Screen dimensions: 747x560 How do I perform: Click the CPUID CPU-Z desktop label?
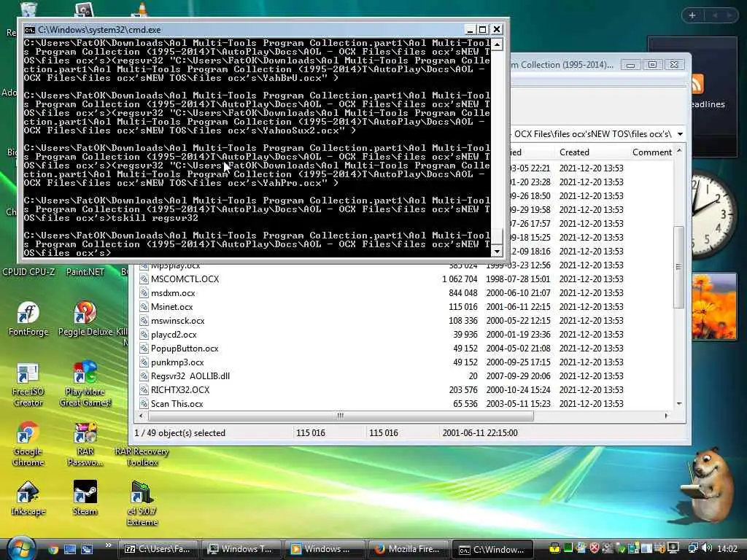[x=28, y=272]
